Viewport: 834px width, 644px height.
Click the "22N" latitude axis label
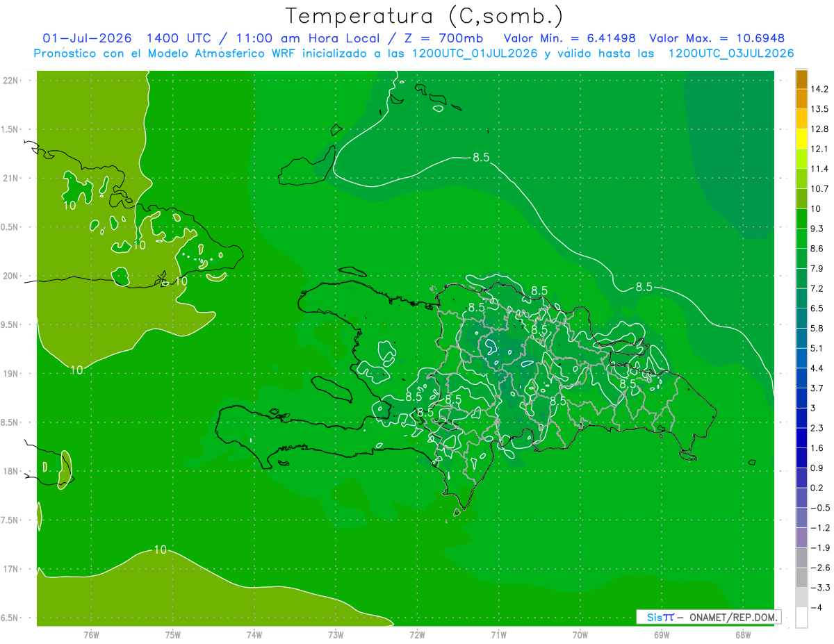[10, 81]
